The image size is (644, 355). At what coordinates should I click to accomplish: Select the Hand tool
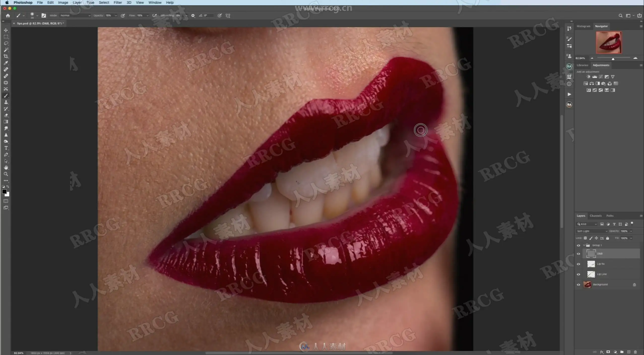(x=6, y=168)
